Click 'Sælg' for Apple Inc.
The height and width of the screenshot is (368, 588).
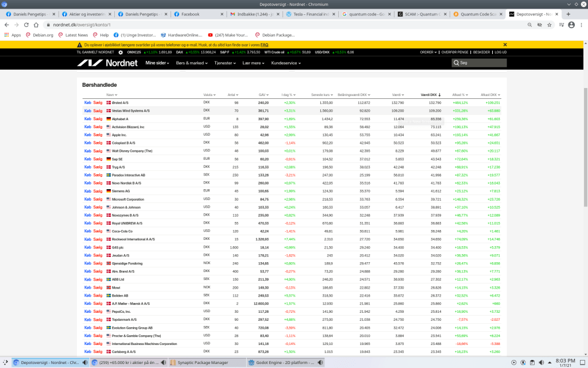tap(97, 135)
